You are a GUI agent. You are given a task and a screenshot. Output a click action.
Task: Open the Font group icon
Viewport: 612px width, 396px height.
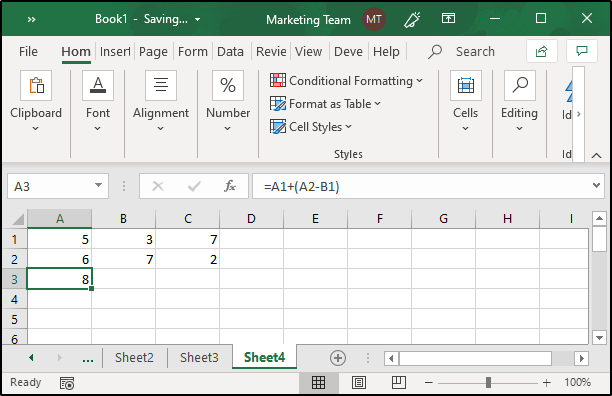point(98,85)
